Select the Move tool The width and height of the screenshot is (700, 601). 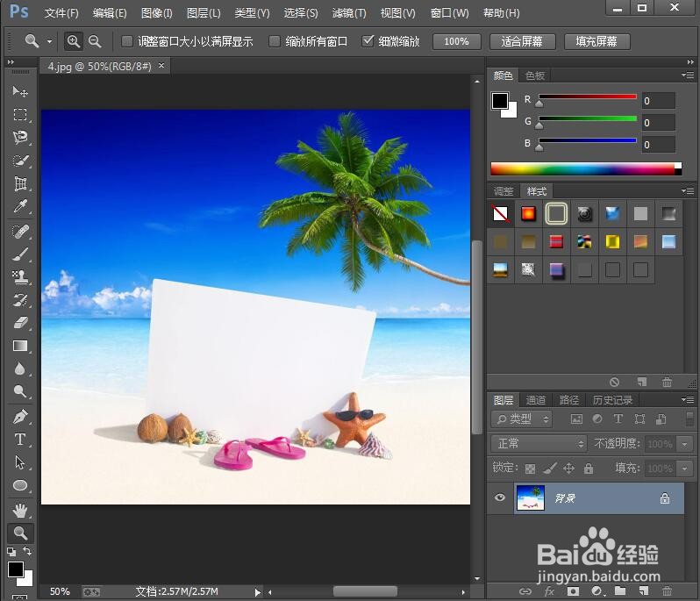[x=19, y=91]
